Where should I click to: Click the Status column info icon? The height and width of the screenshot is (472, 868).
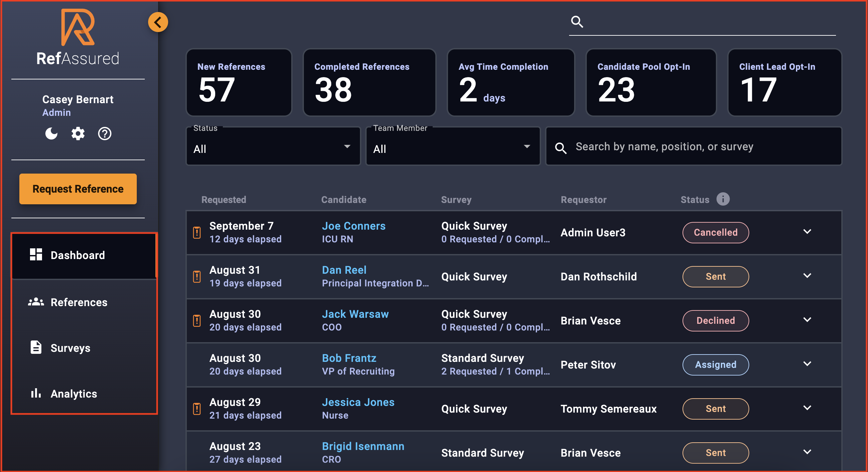coord(723,199)
